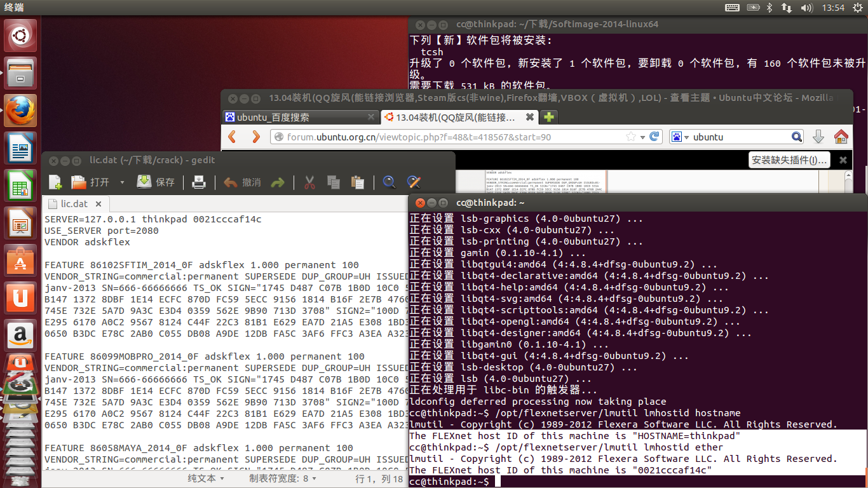Click the cc@thinkpad:~$ terminal prompt cursor
The height and width of the screenshot is (488, 868).
[x=498, y=482]
